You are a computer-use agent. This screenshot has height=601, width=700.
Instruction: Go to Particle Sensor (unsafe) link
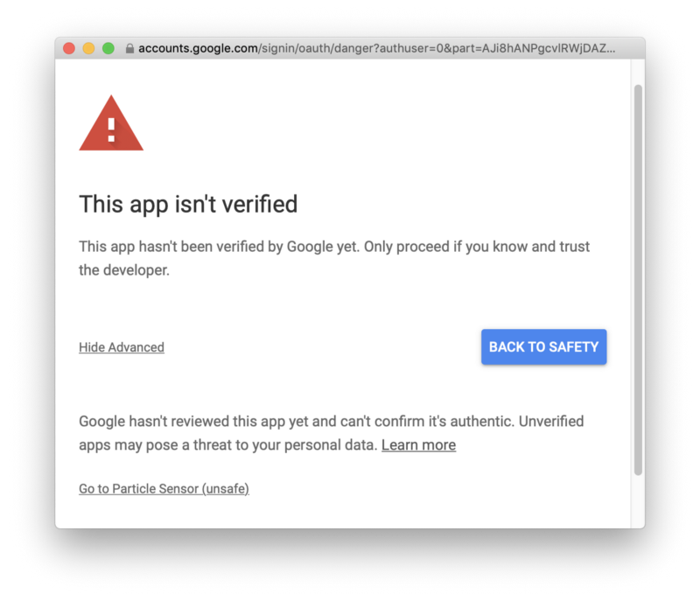tap(164, 488)
